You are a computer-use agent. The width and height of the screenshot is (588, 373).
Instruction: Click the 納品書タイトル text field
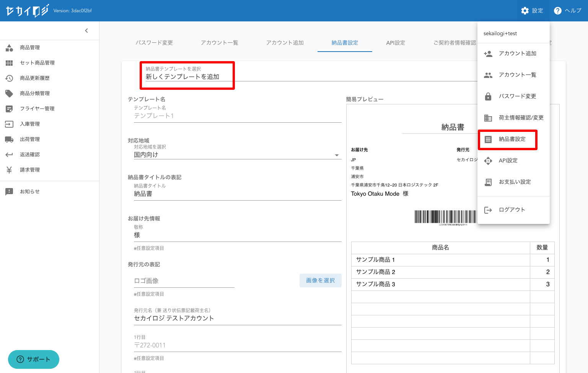tap(237, 194)
